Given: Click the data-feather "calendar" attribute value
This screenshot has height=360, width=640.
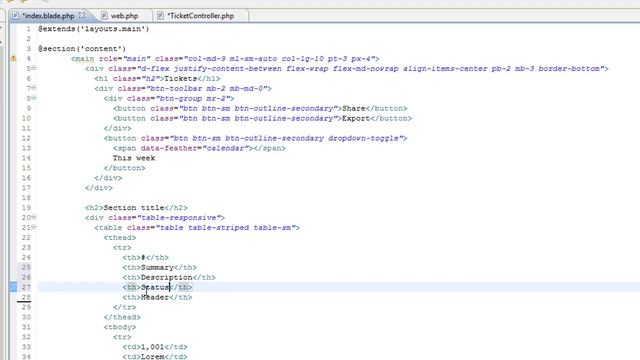Looking at the screenshot, I should click(227, 148).
